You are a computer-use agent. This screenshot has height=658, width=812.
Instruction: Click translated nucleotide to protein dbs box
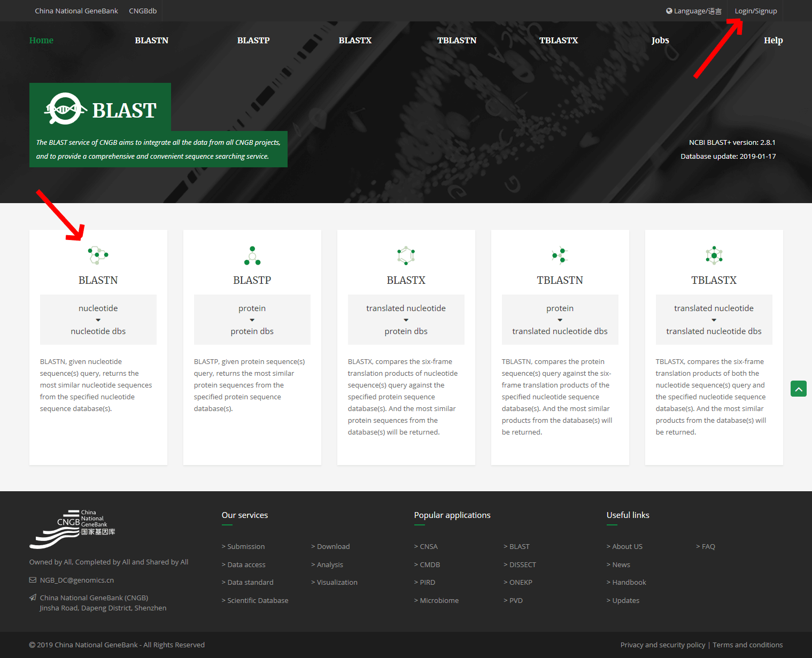coord(406,320)
